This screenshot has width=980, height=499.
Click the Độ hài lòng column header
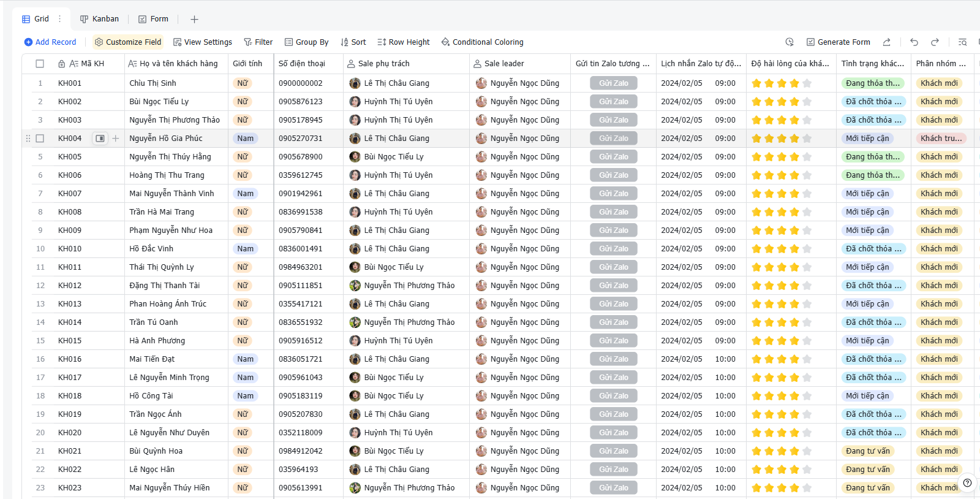[x=791, y=64]
